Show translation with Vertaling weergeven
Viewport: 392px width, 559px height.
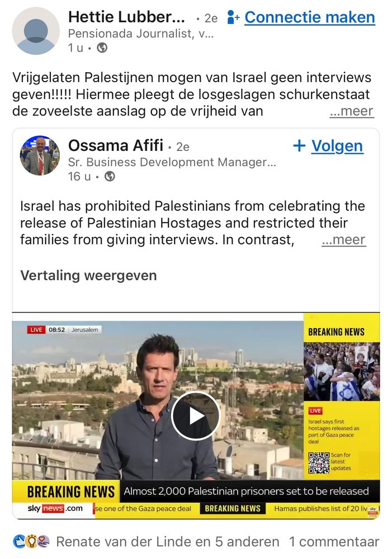click(88, 276)
